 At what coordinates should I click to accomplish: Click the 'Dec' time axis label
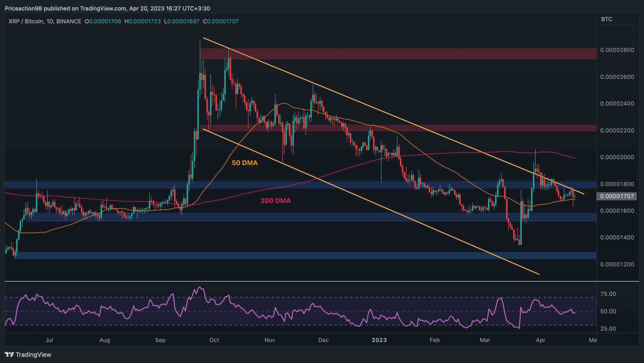(324, 340)
